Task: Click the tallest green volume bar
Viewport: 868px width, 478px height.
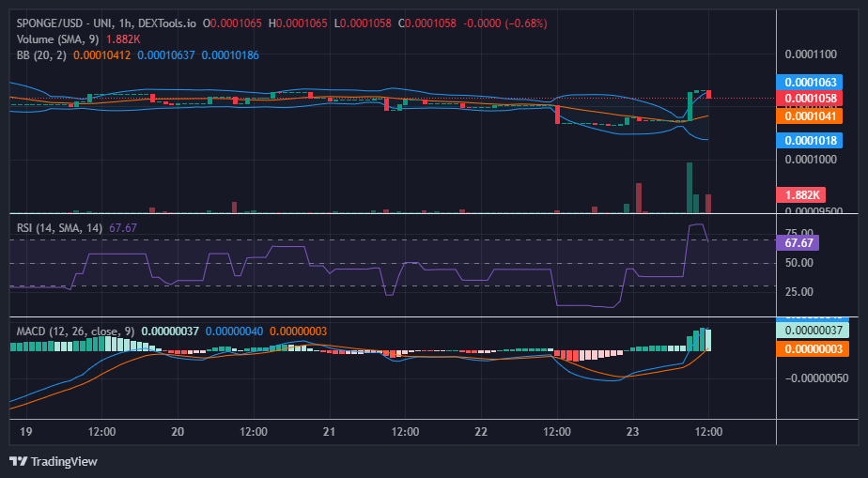Action: (x=690, y=188)
